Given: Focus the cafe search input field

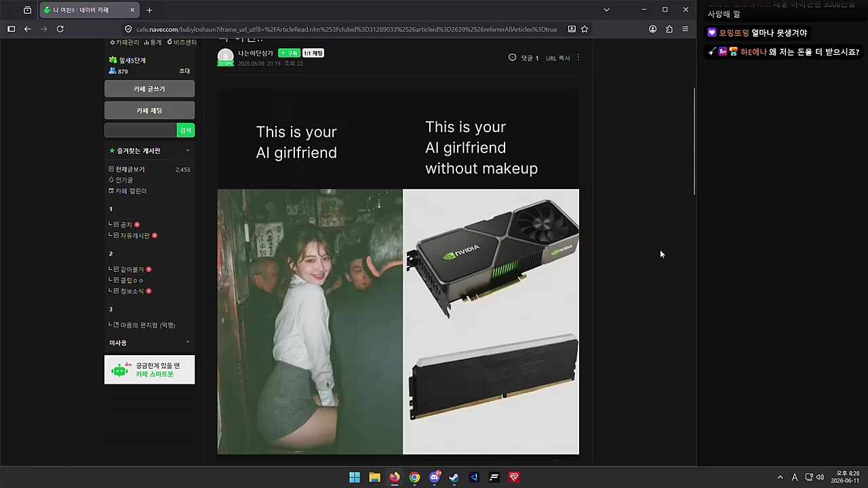Looking at the screenshot, I should tap(140, 130).
